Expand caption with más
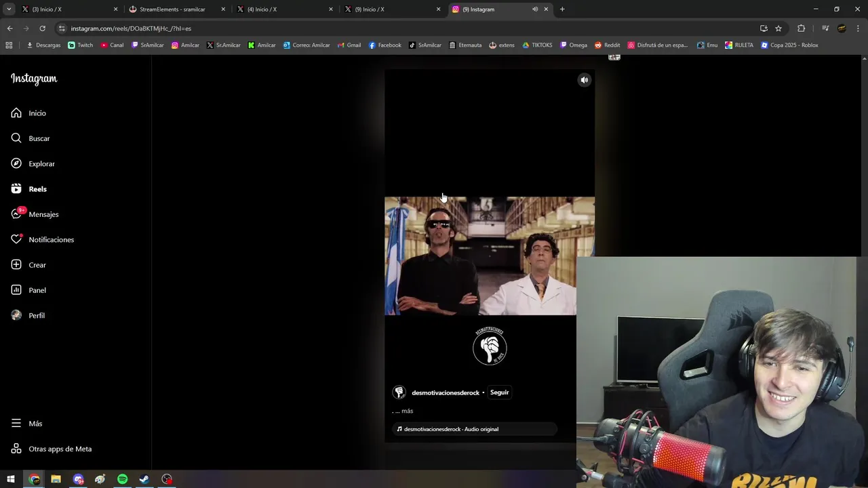This screenshot has width=868, height=488. 407,411
